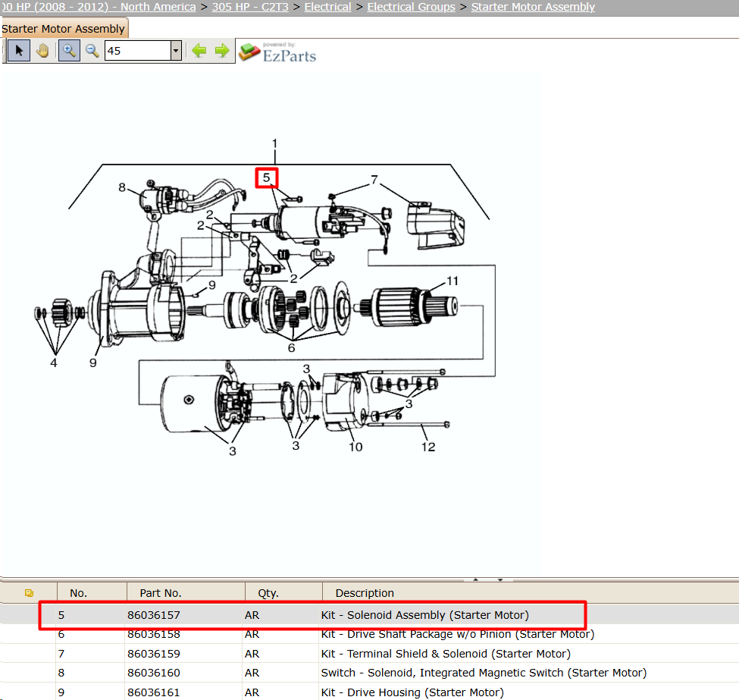The width and height of the screenshot is (739, 700).
Task: Sort by the No. column header
Action: 78,593
